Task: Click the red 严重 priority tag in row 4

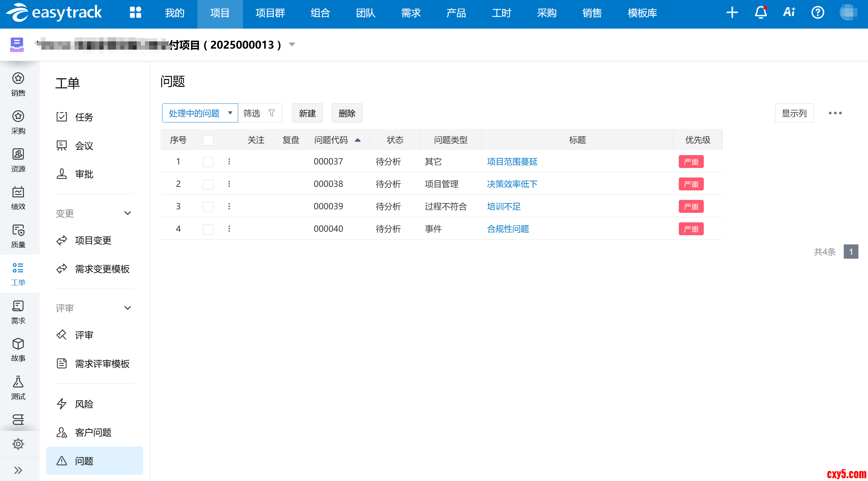Action: click(x=691, y=229)
